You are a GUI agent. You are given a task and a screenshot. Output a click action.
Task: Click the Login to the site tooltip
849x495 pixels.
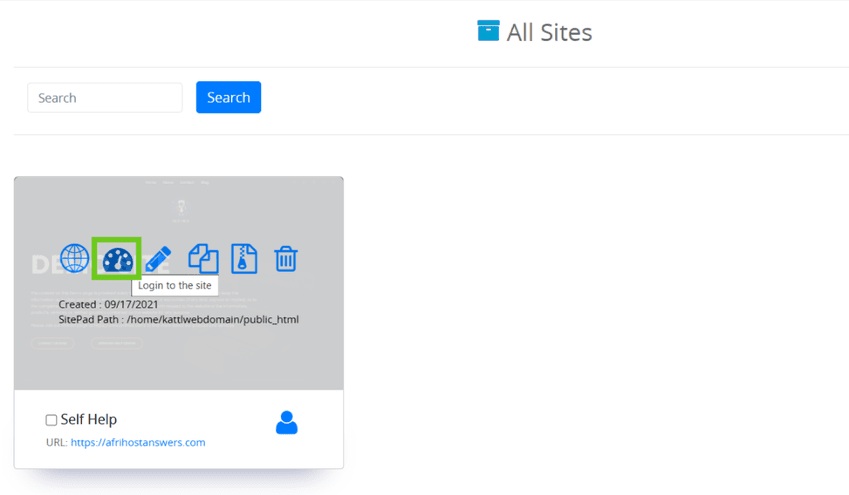(175, 286)
